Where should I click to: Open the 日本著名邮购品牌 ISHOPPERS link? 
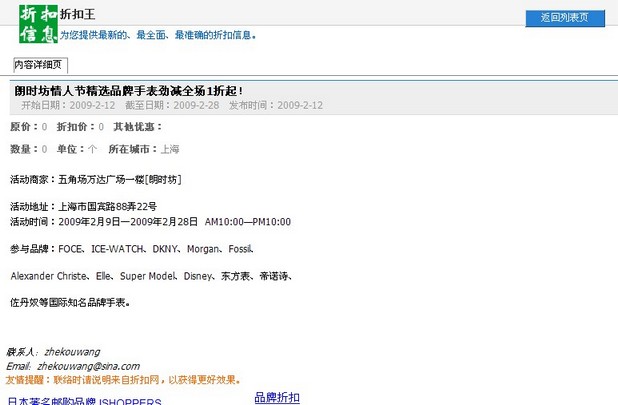coord(85,401)
